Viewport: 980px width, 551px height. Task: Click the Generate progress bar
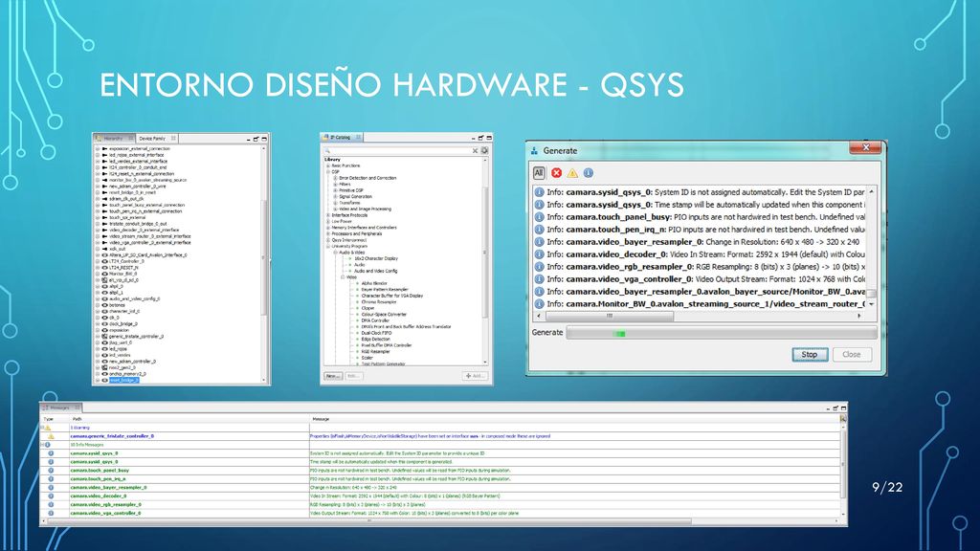click(722, 333)
